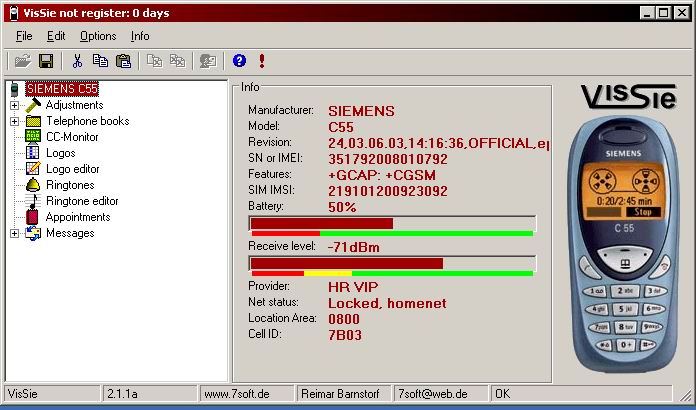Click the Cut scissors icon
Image resolution: width=696 pixels, height=410 pixels.
click(78, 61)
